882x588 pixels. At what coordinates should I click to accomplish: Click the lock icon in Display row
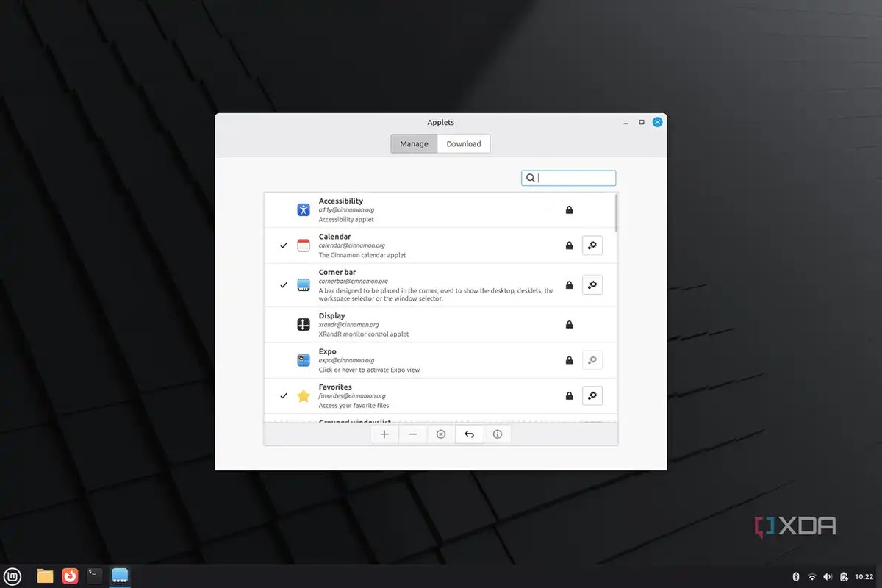569,324
